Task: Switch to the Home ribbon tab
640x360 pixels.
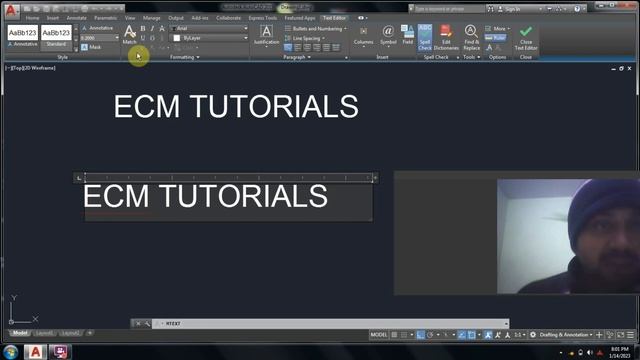Action: [x=32, y=18]
